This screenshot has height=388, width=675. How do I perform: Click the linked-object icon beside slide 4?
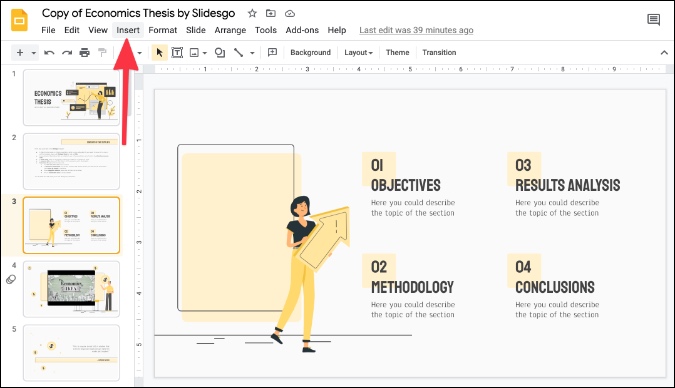click(x=11, y=279)
